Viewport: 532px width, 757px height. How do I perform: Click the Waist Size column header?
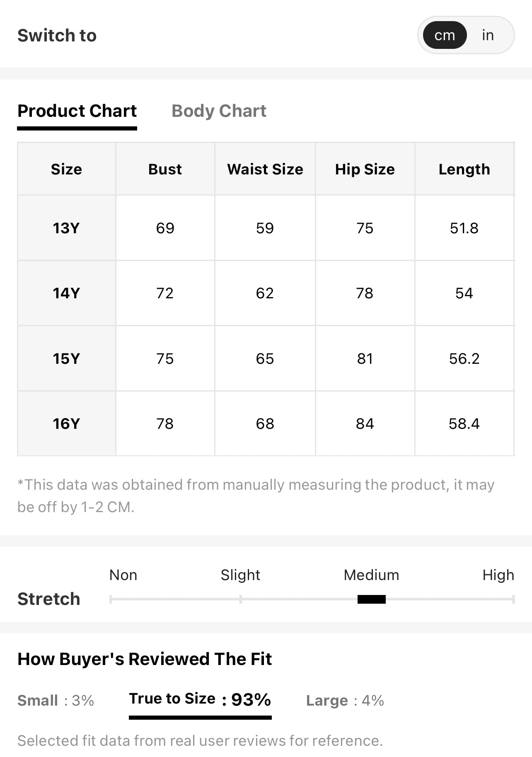[265, 169]
